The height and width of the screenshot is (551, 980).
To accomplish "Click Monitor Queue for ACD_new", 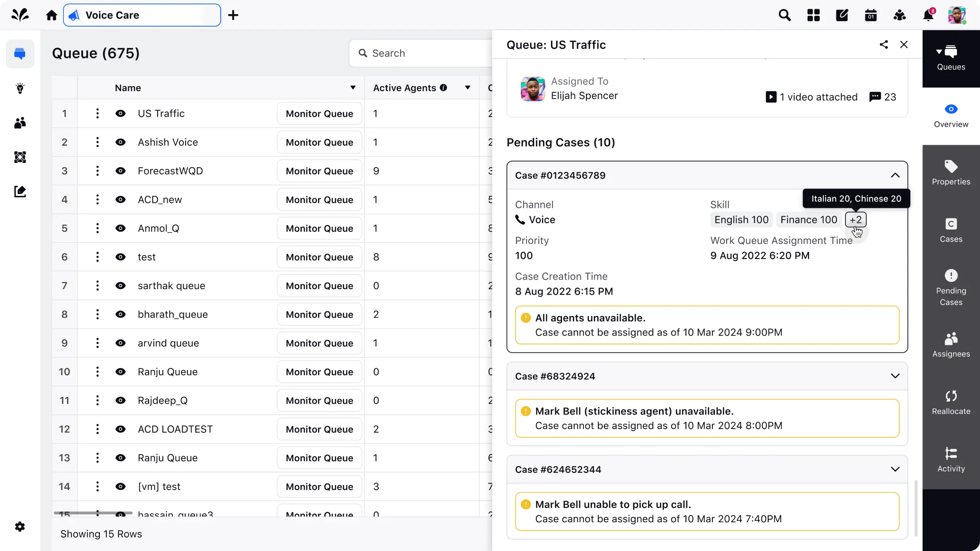I will pos(319,200).
